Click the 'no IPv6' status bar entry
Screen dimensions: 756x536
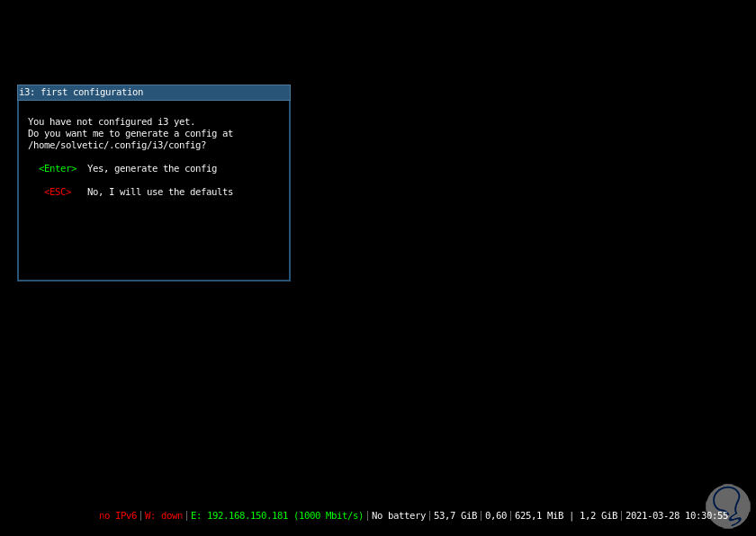click(x=118, y=516)
